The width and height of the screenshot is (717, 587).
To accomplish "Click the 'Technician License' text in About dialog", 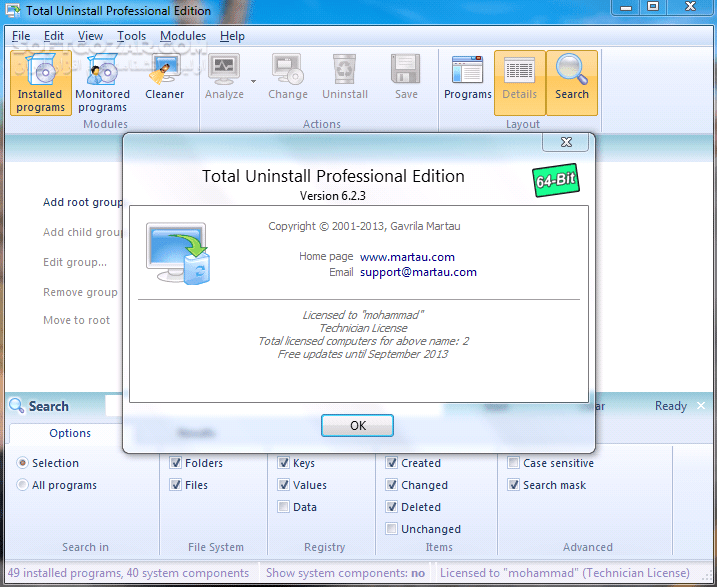I will (363, 328).
